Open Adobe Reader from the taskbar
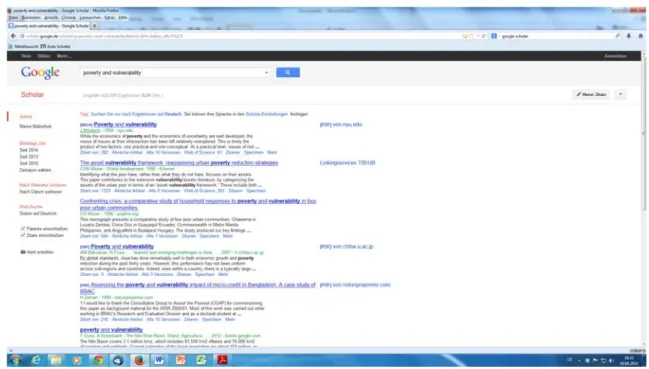Screen dimensions: 649x369 pyautogui.click(x=222, y=360)
